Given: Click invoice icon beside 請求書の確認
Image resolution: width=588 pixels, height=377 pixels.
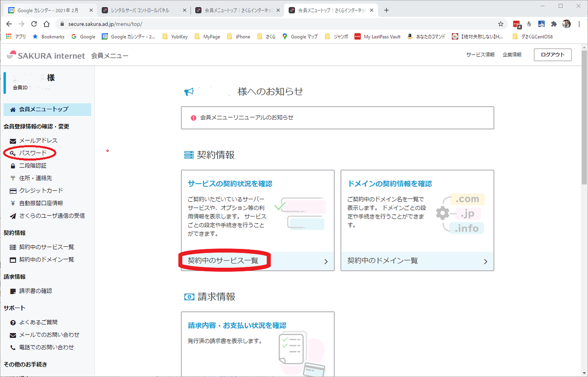Looking at the screenshot, I should pos(13,291).
